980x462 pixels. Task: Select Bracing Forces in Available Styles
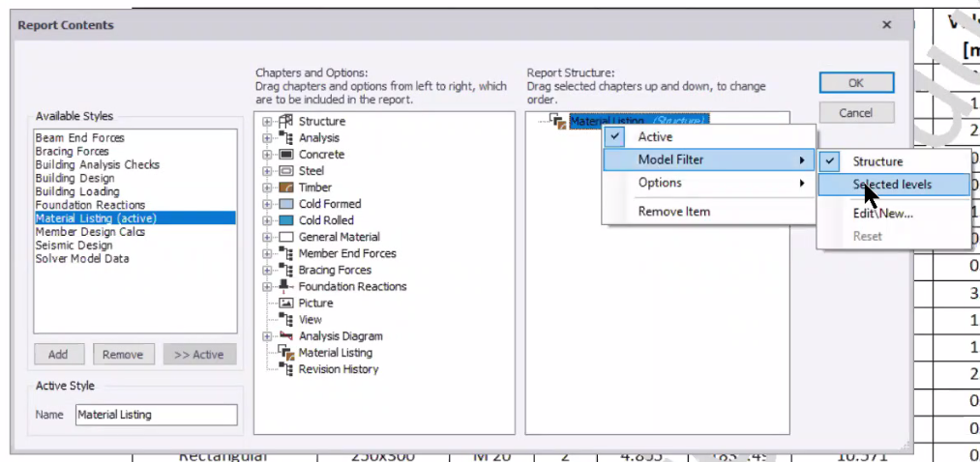click(135, 151)
